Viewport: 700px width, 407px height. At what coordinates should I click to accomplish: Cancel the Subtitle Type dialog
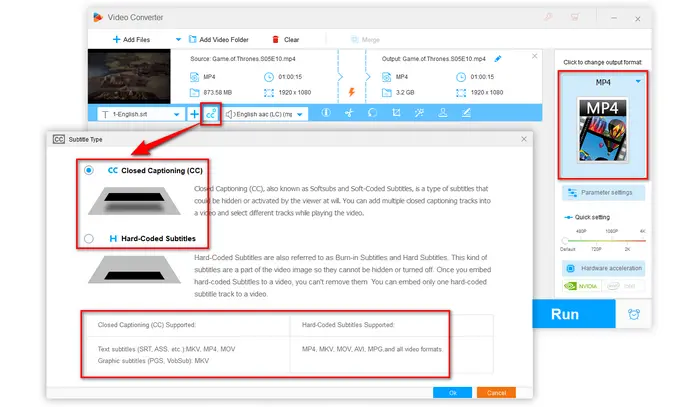tap(496, 393)
